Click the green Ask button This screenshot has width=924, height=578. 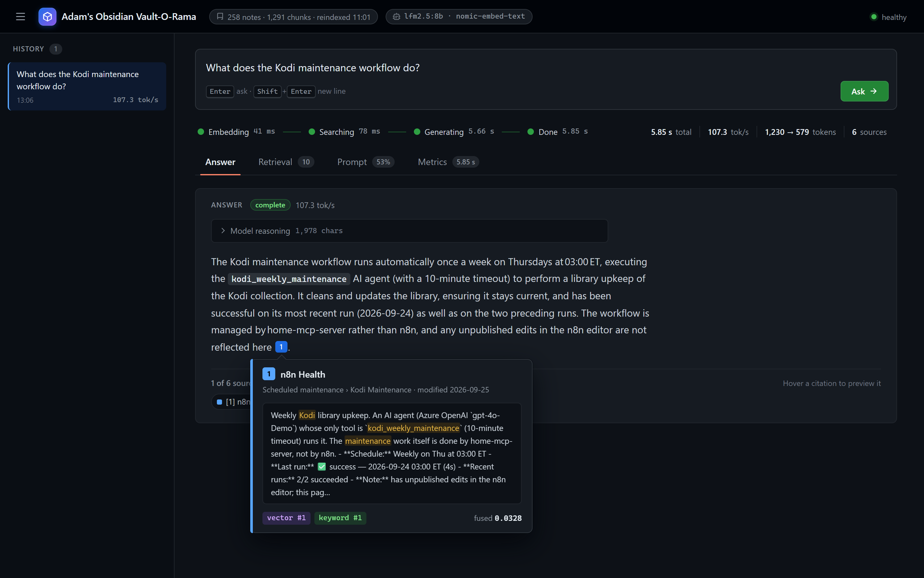(864, 92)
